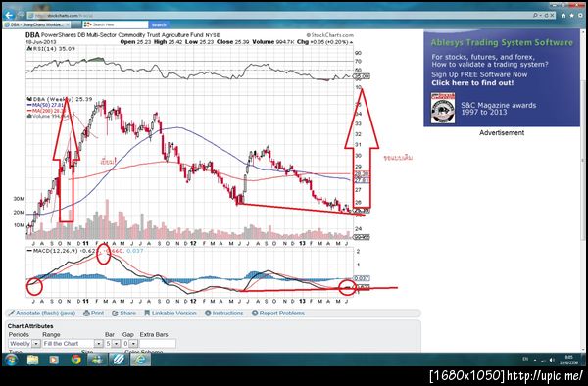Click the volume speaker tray icon
The width and height of the screenshot is (588, 386).
pyautogui.click(x=552, y=360)
